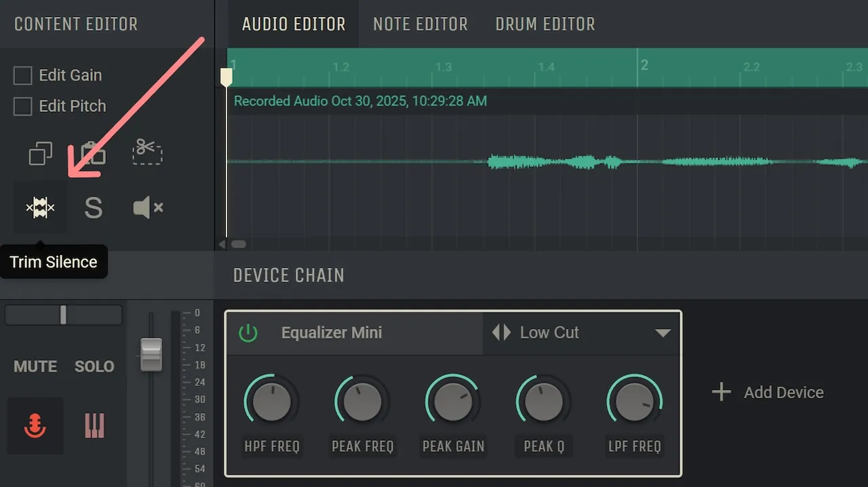
Task: Click the red microphone record-arm icon
Action: coord(35,426)
